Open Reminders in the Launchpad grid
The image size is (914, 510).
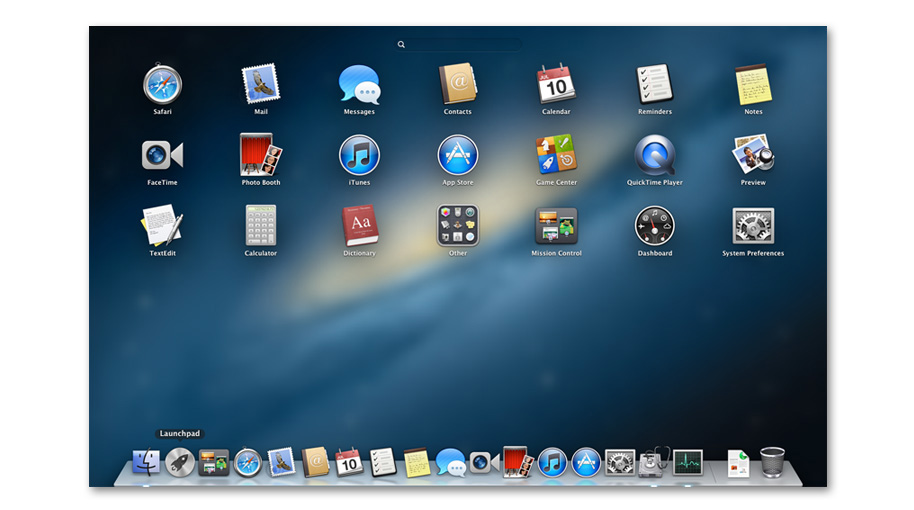click(x=655, y=84)
